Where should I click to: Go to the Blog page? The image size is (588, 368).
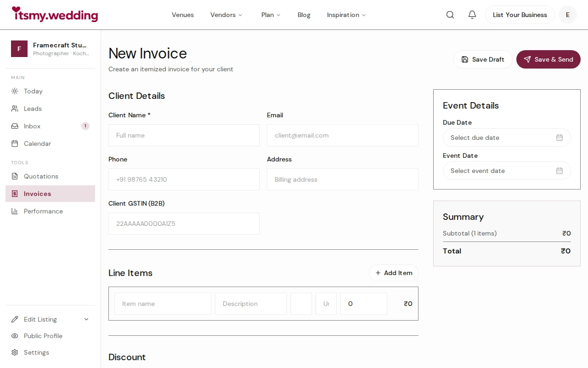point(304,15)
